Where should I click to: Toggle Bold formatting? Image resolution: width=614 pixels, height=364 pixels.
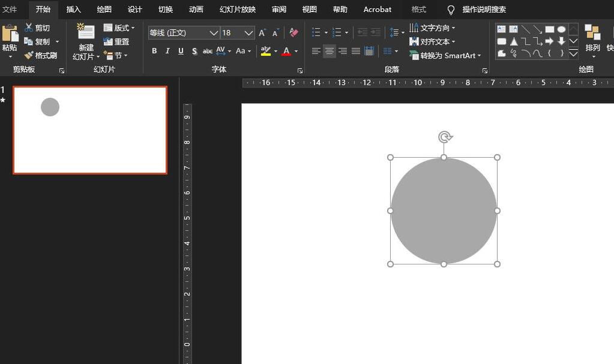154,51
